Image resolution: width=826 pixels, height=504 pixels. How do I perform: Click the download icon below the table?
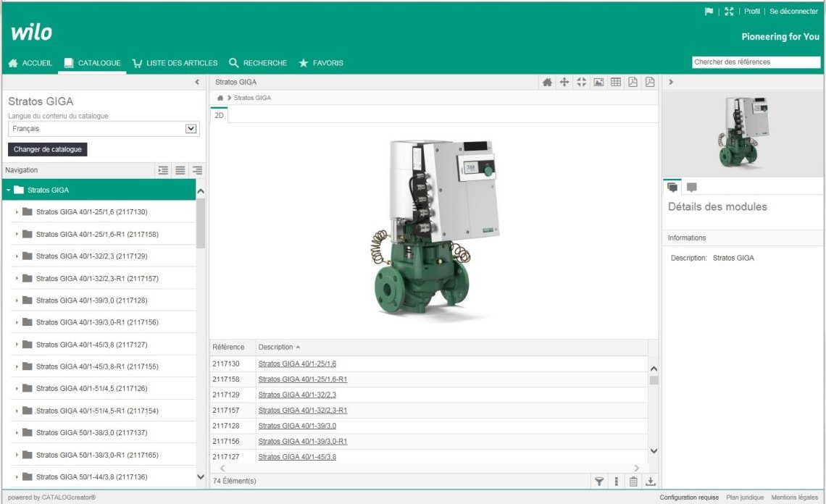[651, 482]
